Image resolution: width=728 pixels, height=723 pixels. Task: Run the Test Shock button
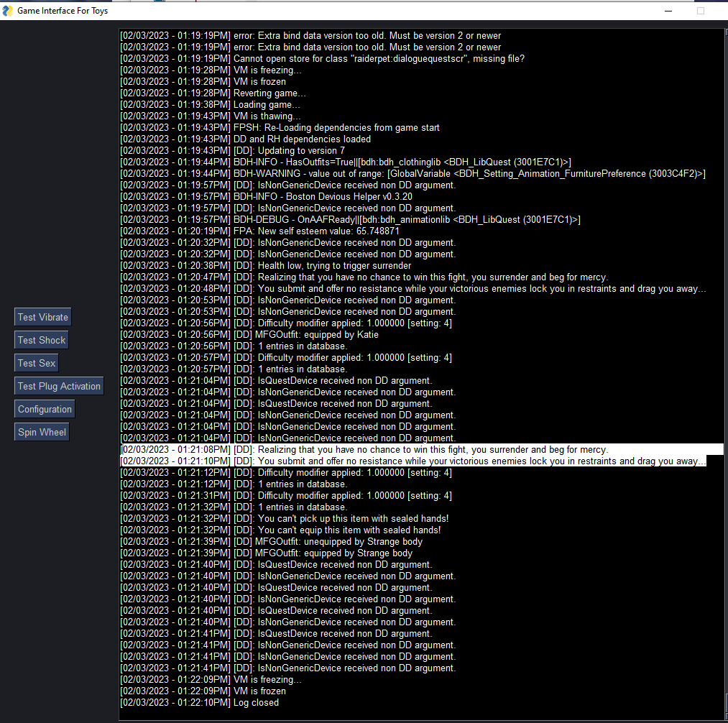[41, 341]
